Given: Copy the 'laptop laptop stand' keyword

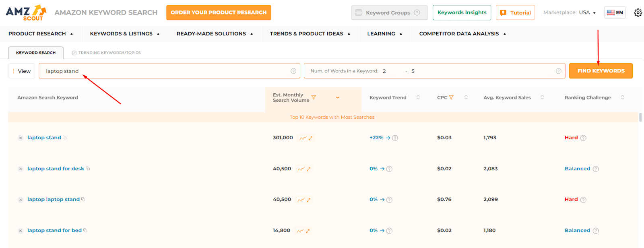Looking at the screenshot, I should click(83, 199).
